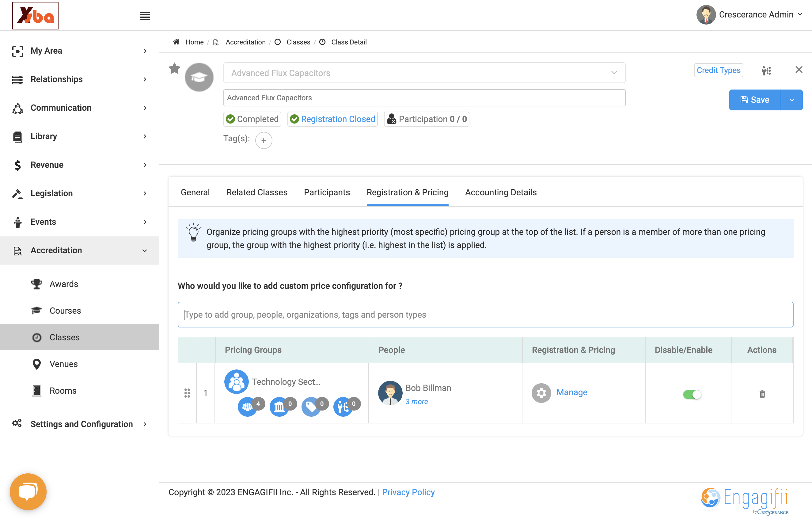
Task: Open Bob Billman's avatar
Action: pos(390,393)
